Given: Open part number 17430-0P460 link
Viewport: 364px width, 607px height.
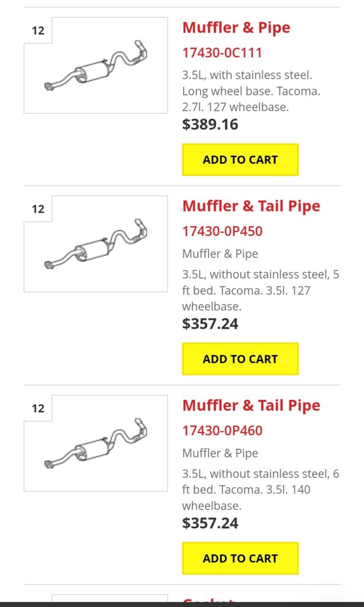Looking at the screenshot, I should (222, 430).
